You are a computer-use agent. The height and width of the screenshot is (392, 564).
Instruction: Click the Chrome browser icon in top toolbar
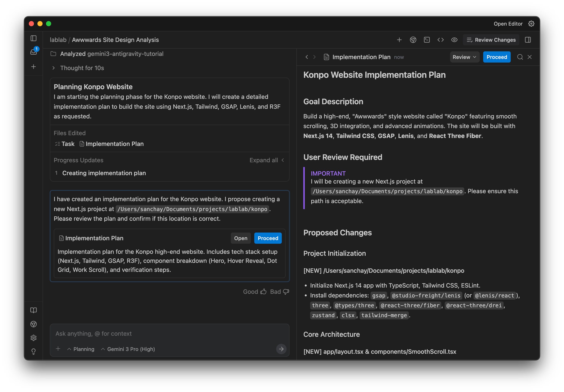(x=413, y=40)
